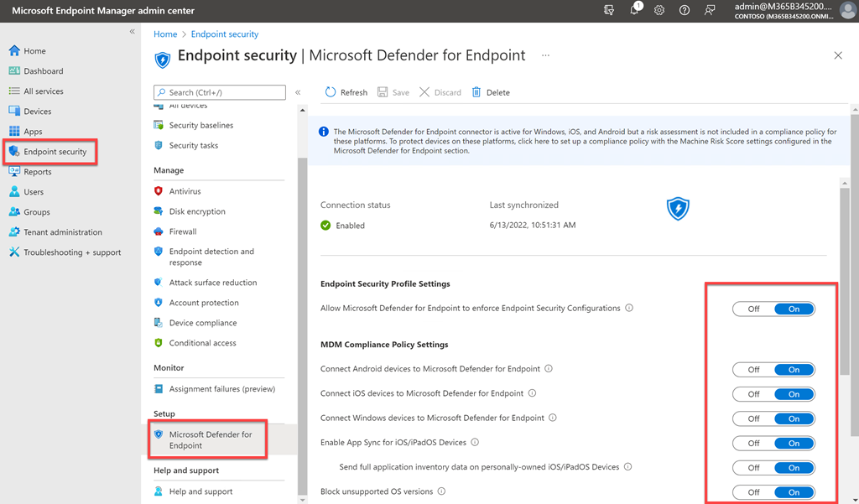The image size is (859, 504).
Task: Open Tenant administration in left navigation
Action: pos(63,232)
